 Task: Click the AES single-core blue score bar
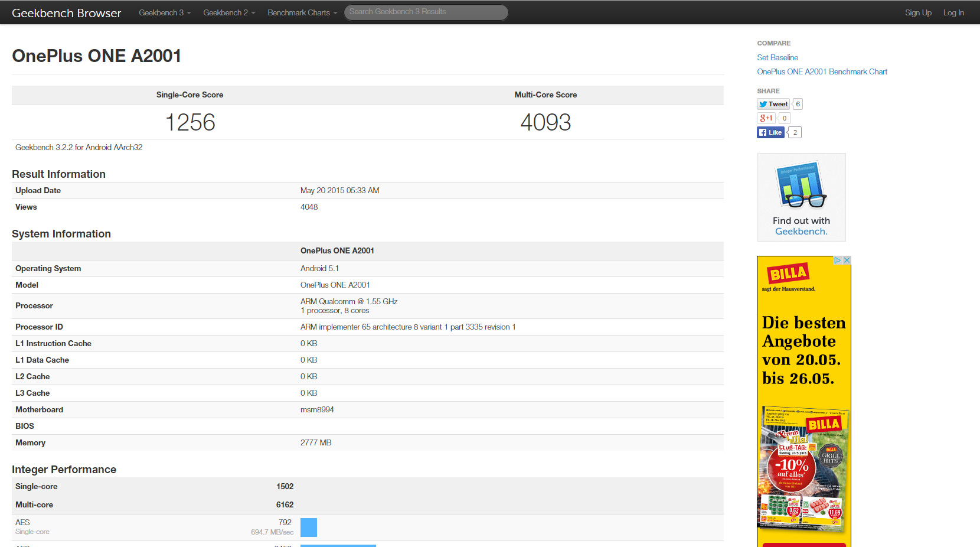click(x=309, y=528)
